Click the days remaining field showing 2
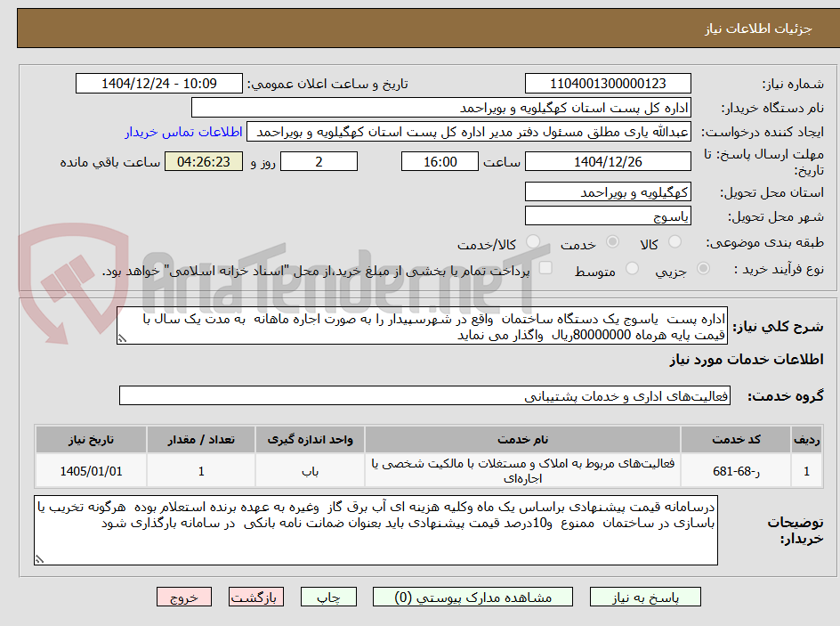This screenshot has width=840, height=626. tap(319, 161)
